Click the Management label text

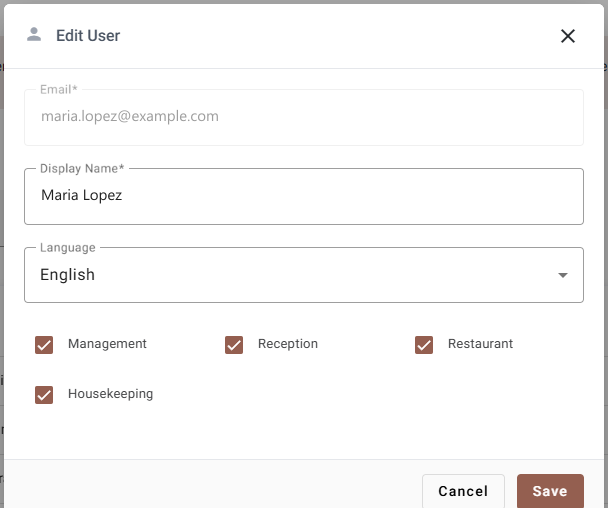[107, 344]
